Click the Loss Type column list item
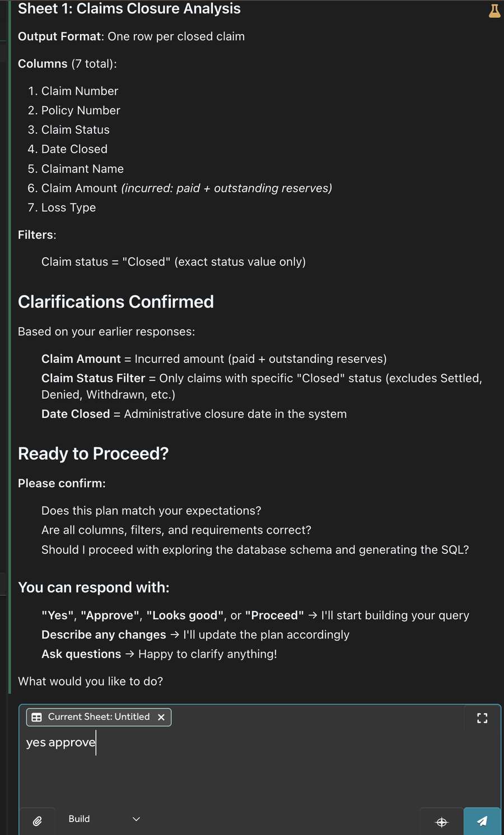Image resolution: width=504 pixels, height=835 pixels. point(68,208)
